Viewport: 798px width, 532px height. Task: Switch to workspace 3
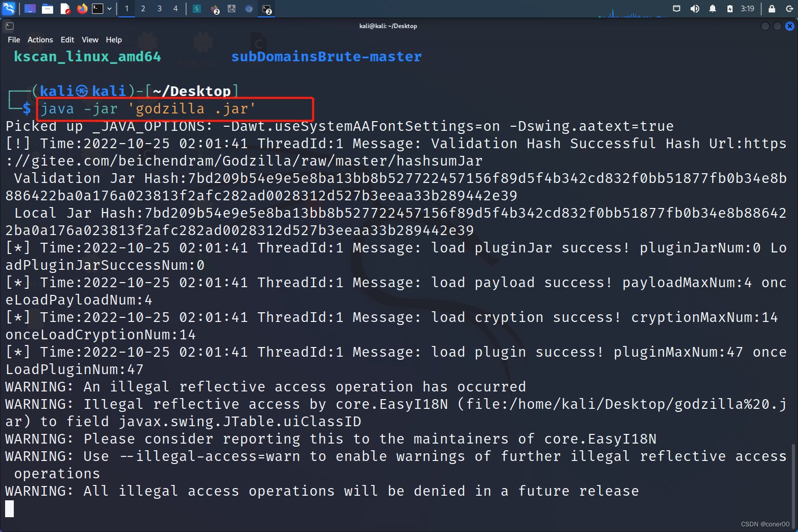159,9
